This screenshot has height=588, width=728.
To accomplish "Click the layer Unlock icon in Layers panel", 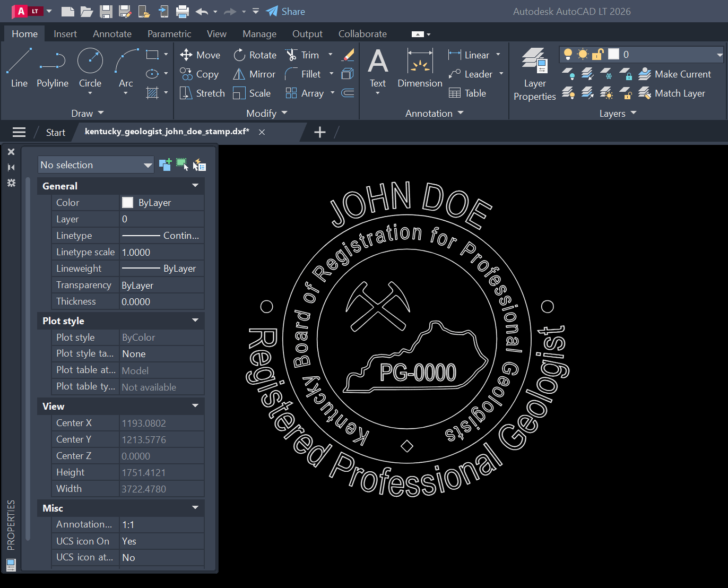I will 626,93.
